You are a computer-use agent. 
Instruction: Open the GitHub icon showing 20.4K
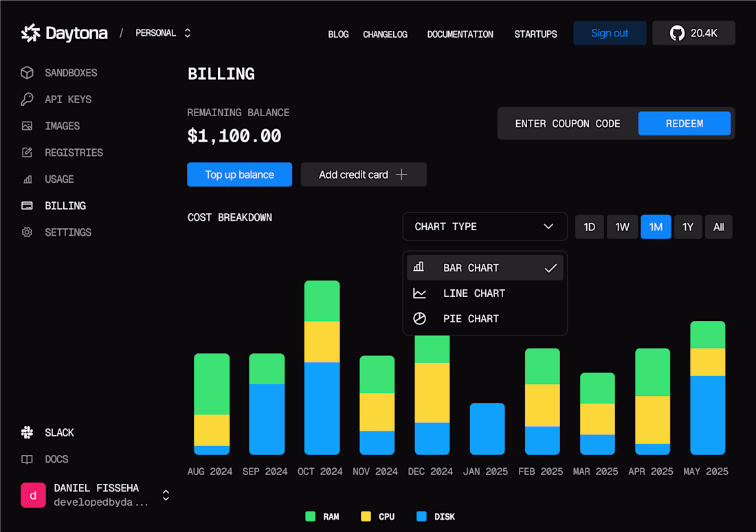[677, 33]
